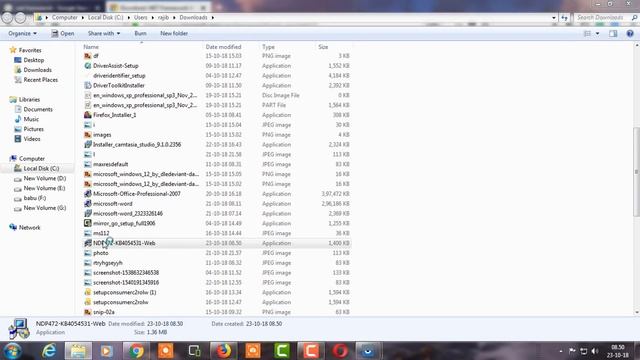Image resolution: width=640 pixels, height=360 pixels.
Task: Select Network in the navigation pane
Action: click(29, 227)
